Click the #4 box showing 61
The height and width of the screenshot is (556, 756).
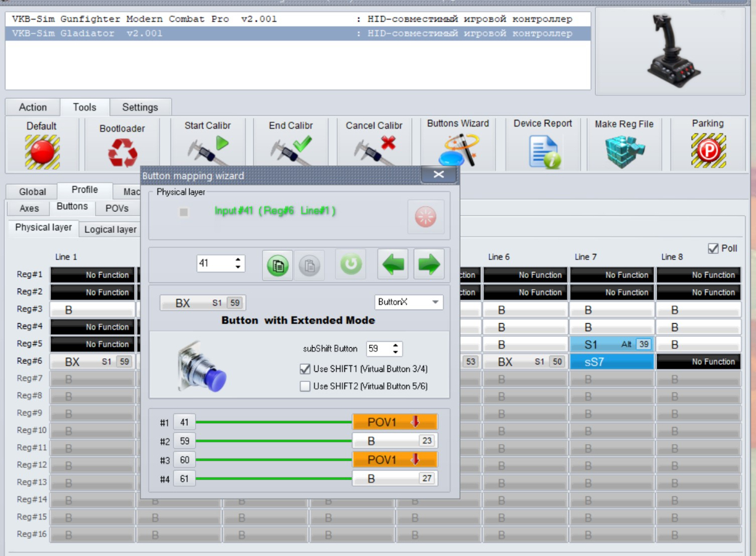pos(185,479)
